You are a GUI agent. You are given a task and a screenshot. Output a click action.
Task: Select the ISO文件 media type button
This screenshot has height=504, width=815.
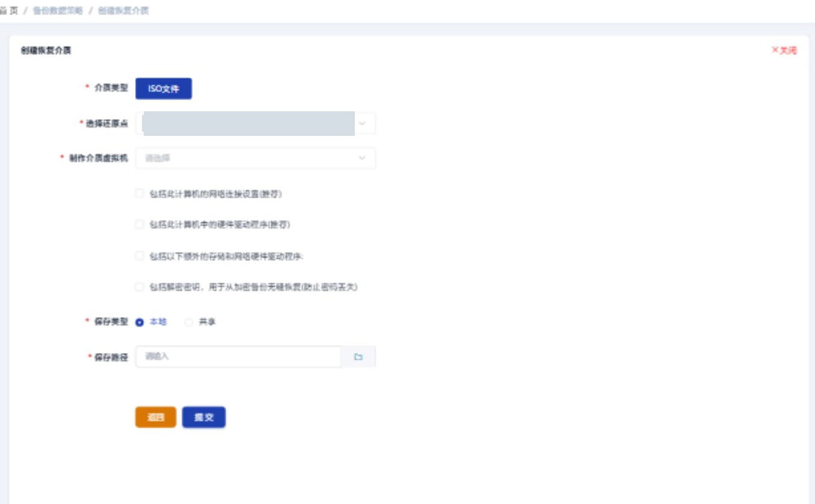(164, 88)
